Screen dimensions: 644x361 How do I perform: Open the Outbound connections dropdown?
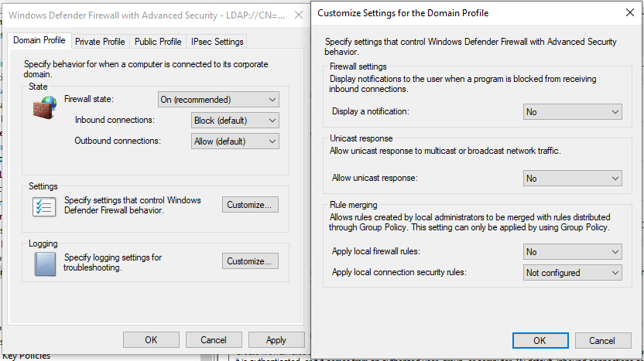coord(235,141)
